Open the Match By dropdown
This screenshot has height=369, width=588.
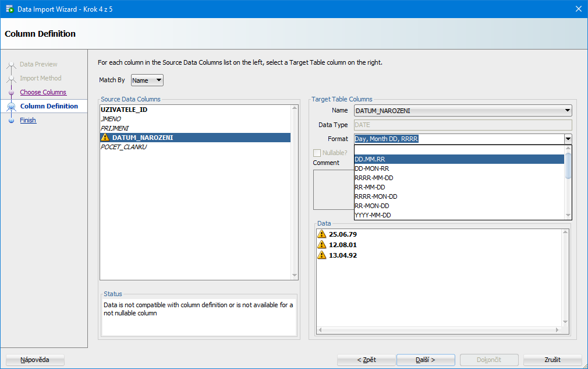coord(147,80)
